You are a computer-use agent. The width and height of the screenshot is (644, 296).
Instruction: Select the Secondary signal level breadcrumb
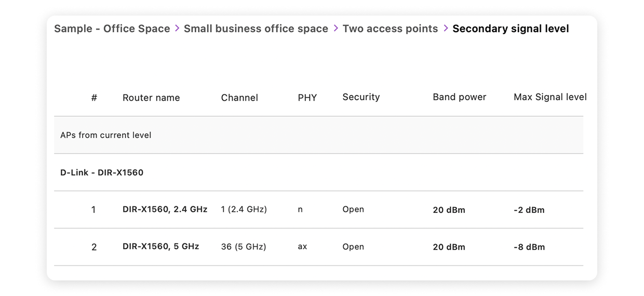(511, 29)
